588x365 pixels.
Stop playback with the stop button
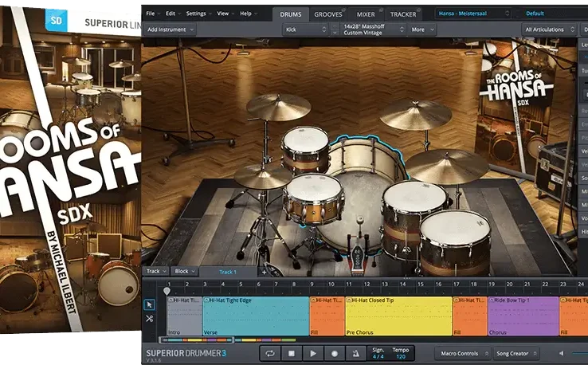point(292,353)
